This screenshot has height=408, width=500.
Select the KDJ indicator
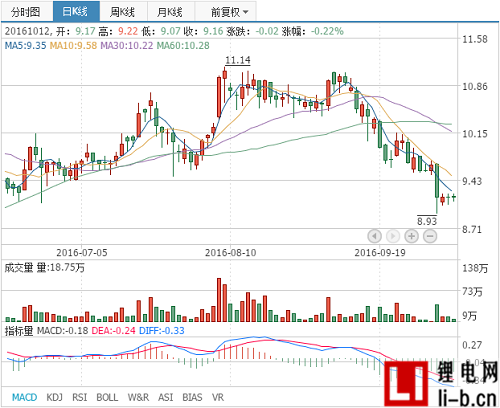coord(54,397)
